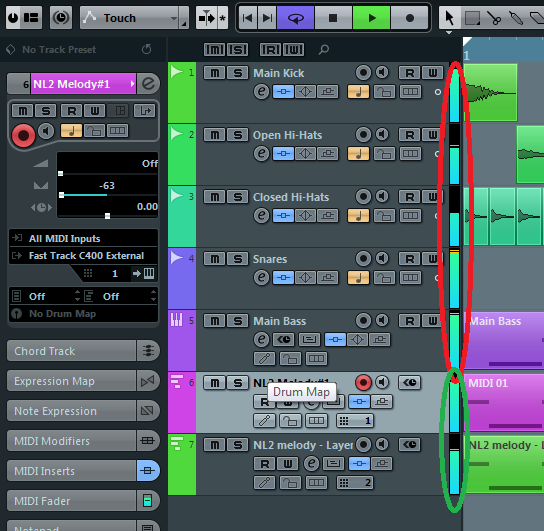Open the No Drum Map selector
This screenshot has height=531, width=544.
[84, 314]
